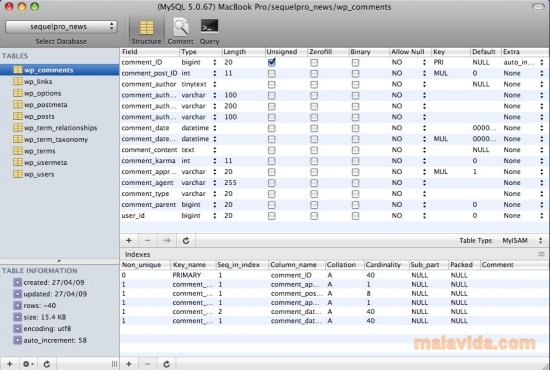550x370 pixels.
Task: Sort by the Field column header
Action: (149, 52)
